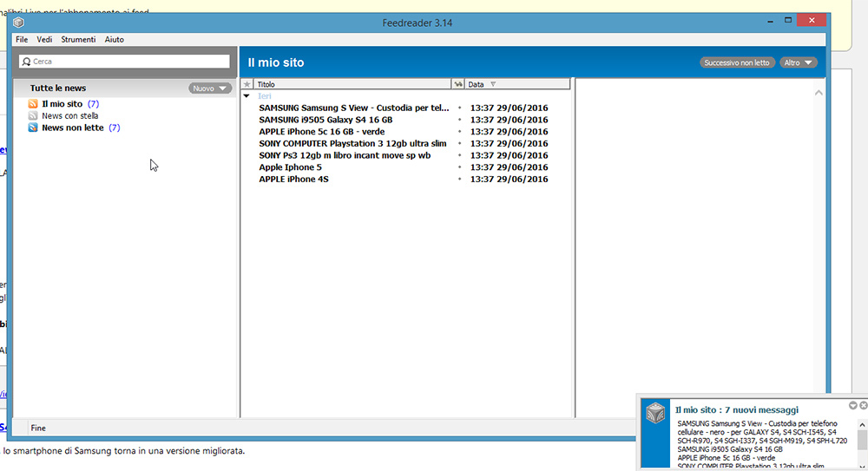868x471 pixels.
Task: Minimize the Feedreader window
Action: [x=770, y=21]
